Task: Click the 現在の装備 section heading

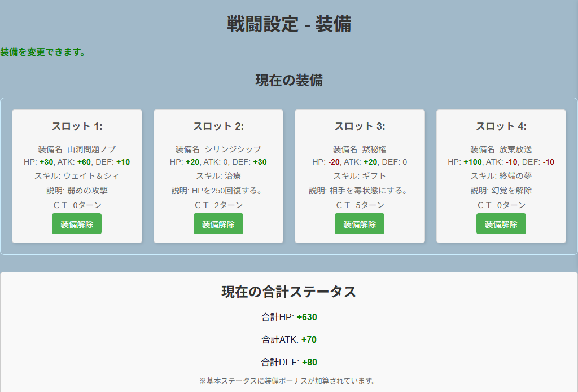Action: pyautogui.click(x=289, y=81)
